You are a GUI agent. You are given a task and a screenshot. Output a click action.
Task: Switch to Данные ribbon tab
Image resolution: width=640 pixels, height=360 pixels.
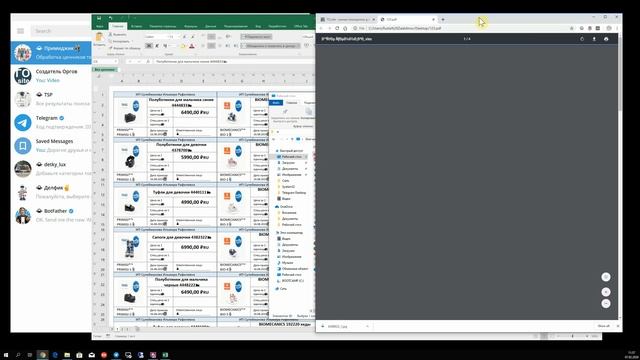(211, 26)
